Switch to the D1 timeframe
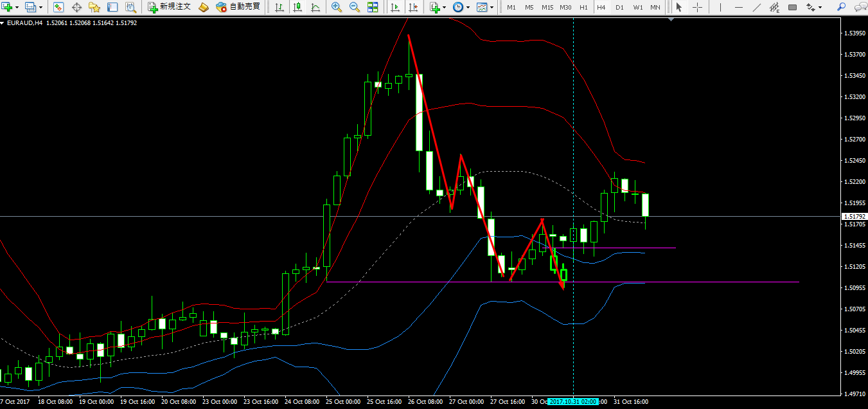The height and width of the screenshot is (409, 868). 619,8
